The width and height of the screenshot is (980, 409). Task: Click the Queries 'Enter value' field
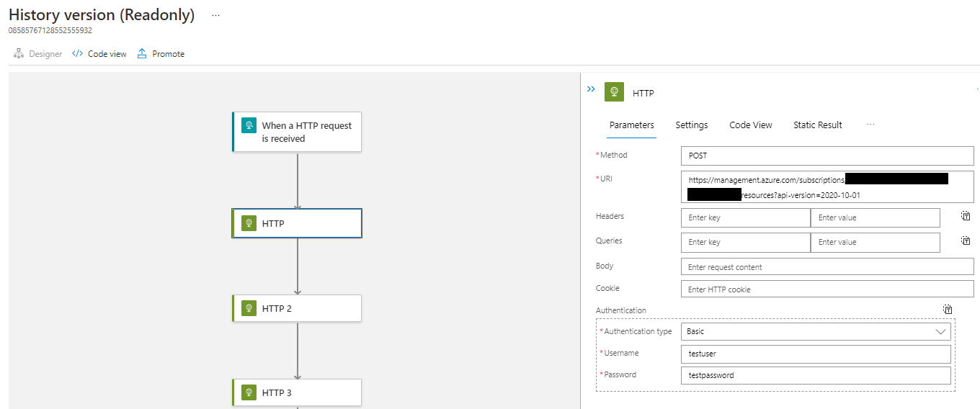tap(876, 242)
